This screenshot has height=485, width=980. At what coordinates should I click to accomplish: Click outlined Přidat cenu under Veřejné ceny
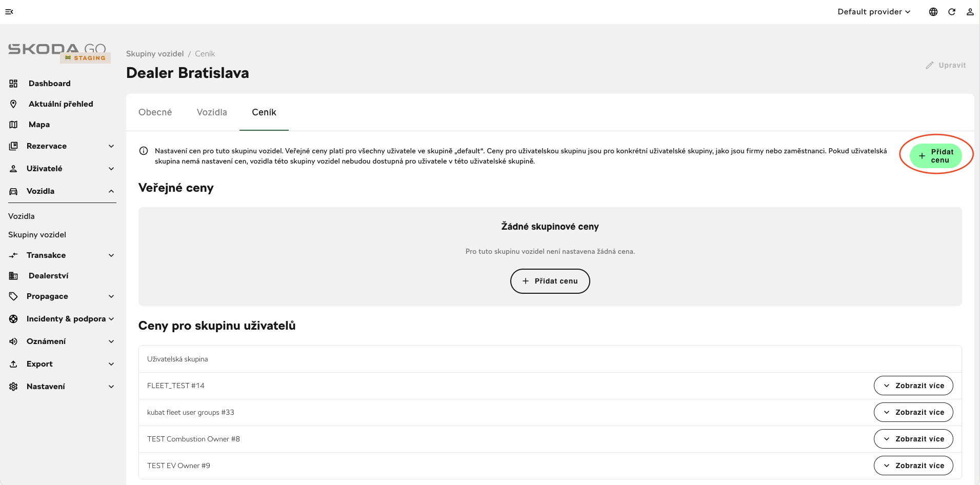point(550,281)
